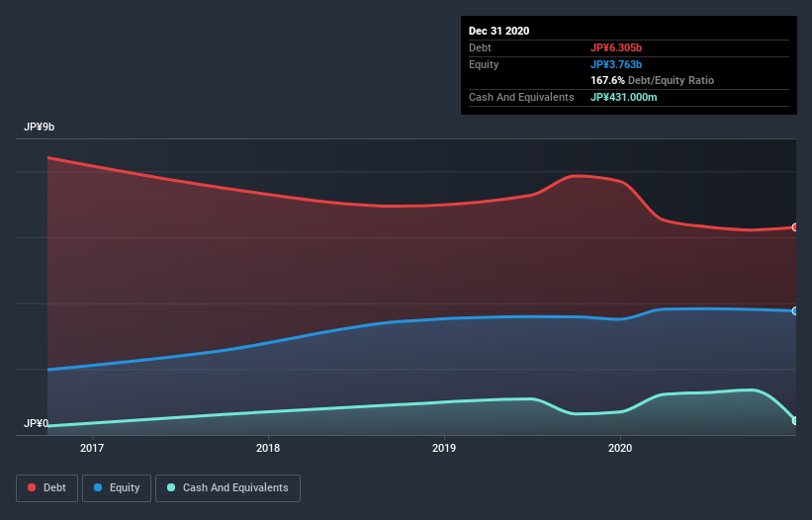Click the 2018 x-axis label
This screenshot has height=520, width=812.
268,448
